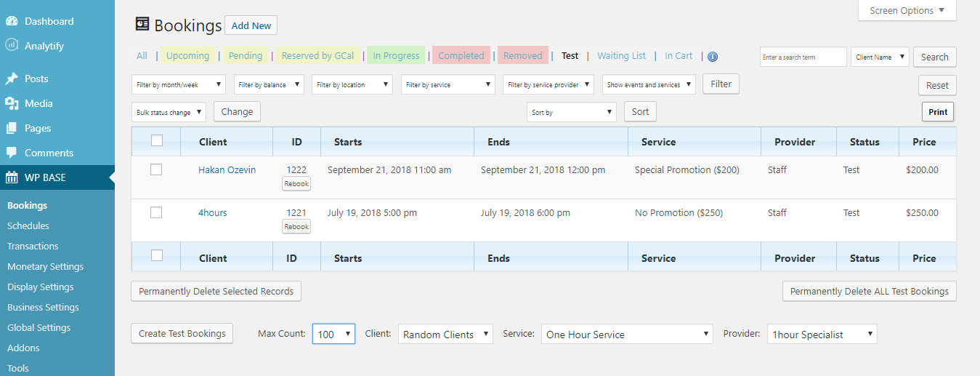Click Permanently Delete Selected Records
980x376 pixels.
pos(216,291)
